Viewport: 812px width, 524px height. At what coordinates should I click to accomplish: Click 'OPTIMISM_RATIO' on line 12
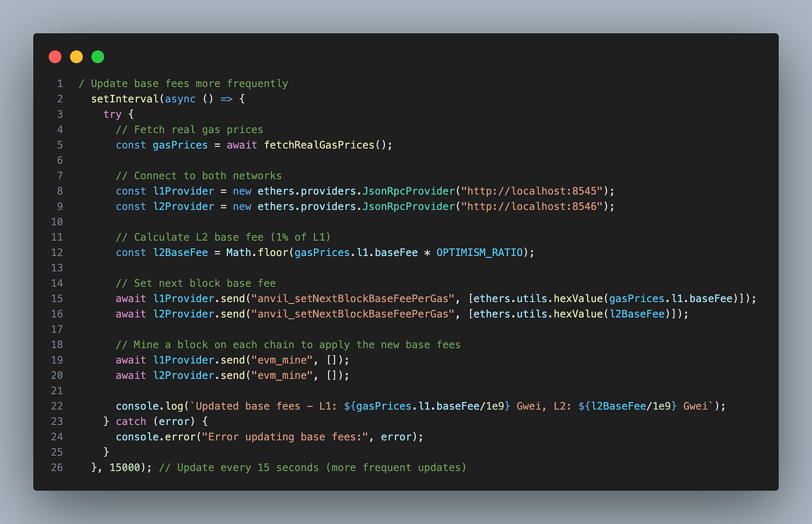480,253
